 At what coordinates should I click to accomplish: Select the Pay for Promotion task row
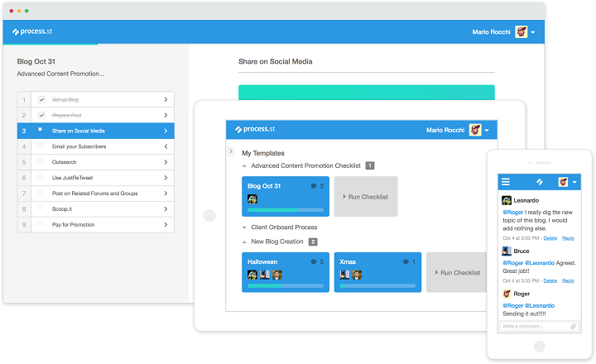pos(96,224)
